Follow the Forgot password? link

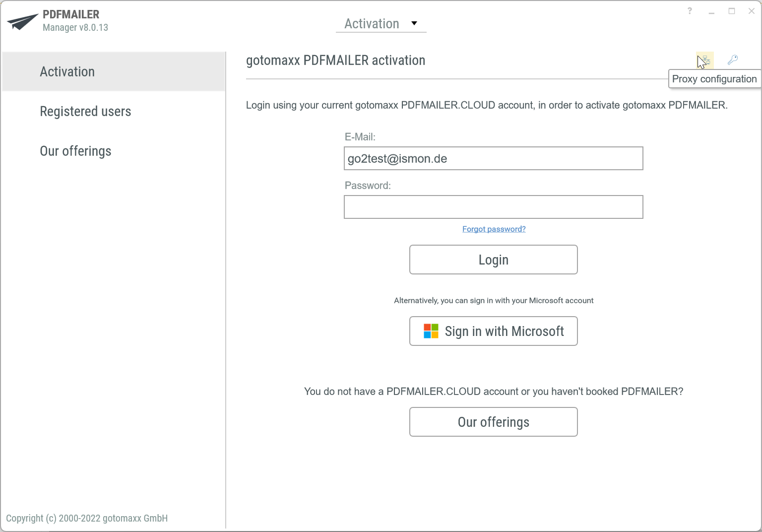click(494, 229)
